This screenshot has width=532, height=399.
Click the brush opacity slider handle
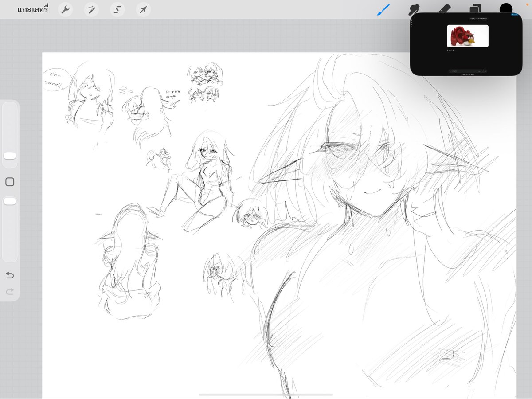[x=10, y=201]
